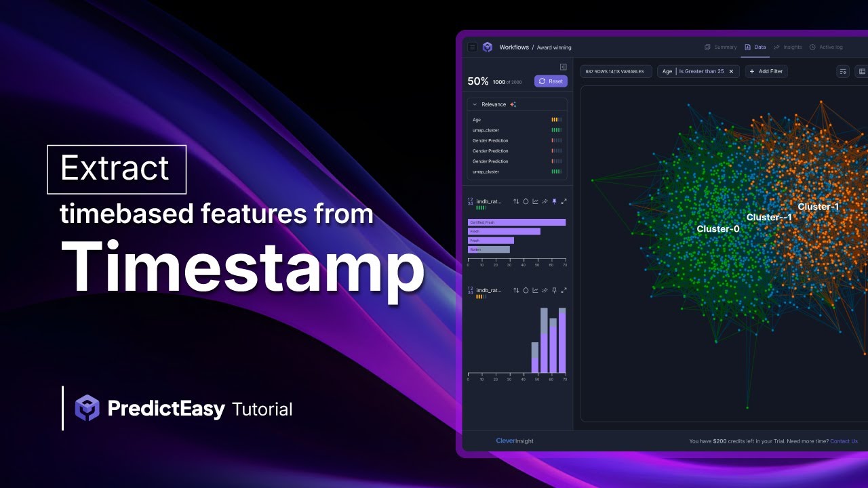Pin the second imdb_rat chart
The image size is (868, 488).
pos(554,290)
